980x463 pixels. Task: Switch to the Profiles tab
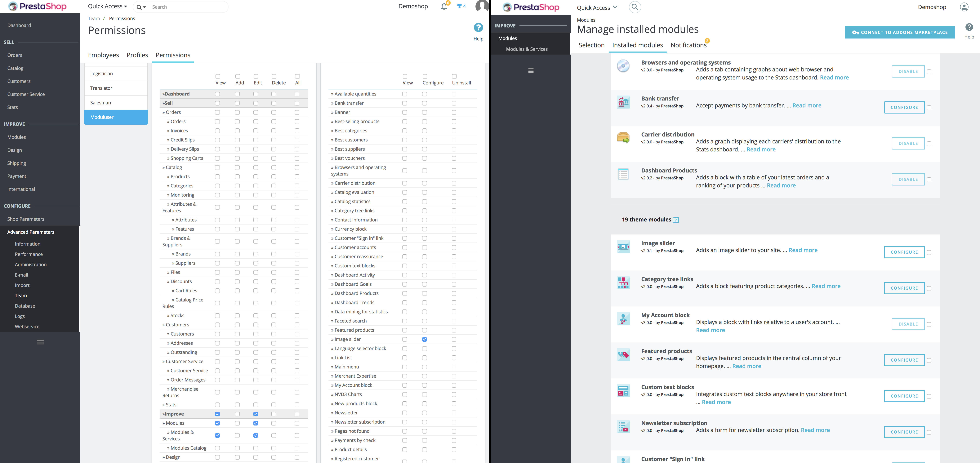point(137,55)
